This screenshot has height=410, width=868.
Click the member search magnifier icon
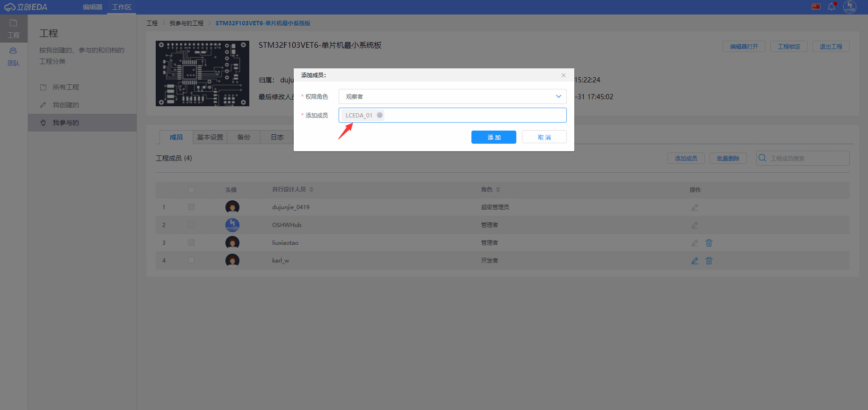(x=762, y=158)
